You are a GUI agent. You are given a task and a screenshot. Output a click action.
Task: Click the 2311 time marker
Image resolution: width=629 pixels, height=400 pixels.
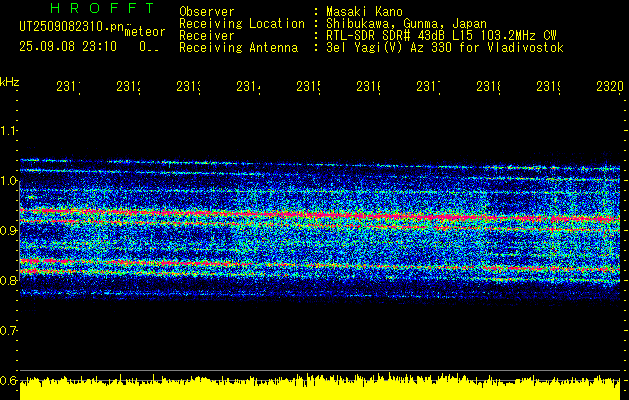[x=68, y=87]
